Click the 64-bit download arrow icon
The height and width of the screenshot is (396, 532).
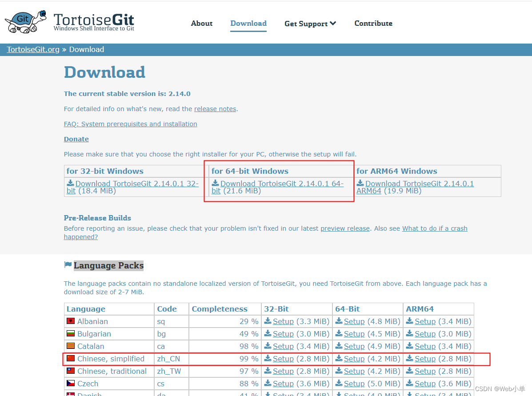click(x=215, y=183)
